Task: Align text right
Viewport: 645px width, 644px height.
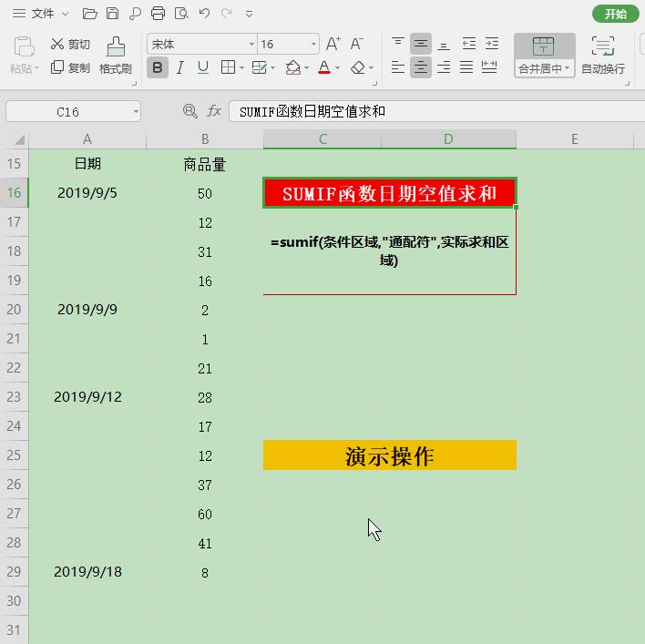Action: (444, 67)
